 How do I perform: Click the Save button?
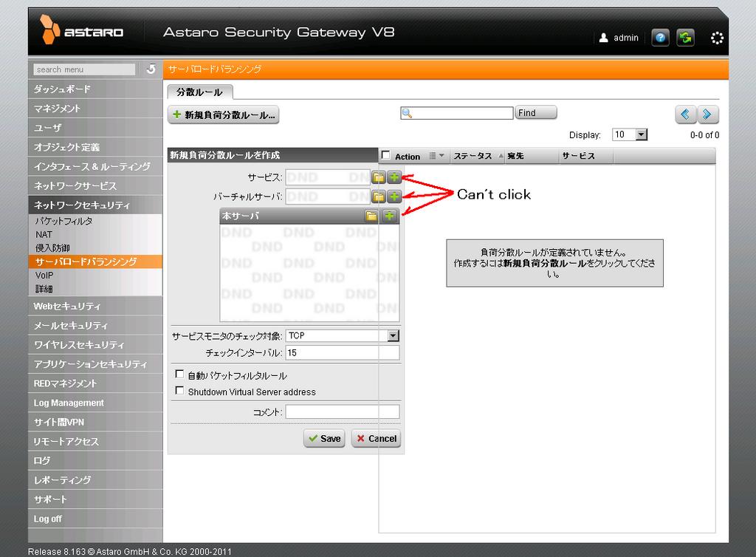(x=324, y=438)
